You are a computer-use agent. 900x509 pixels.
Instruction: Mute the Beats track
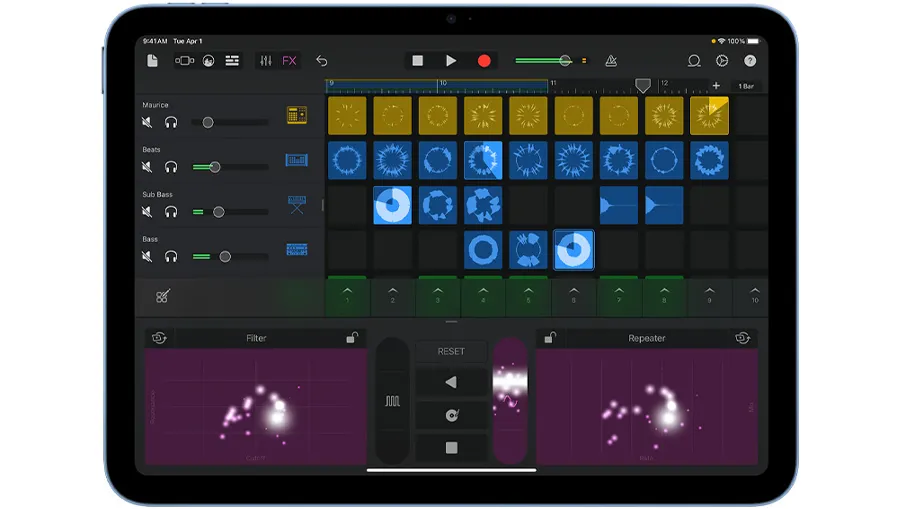147,167
